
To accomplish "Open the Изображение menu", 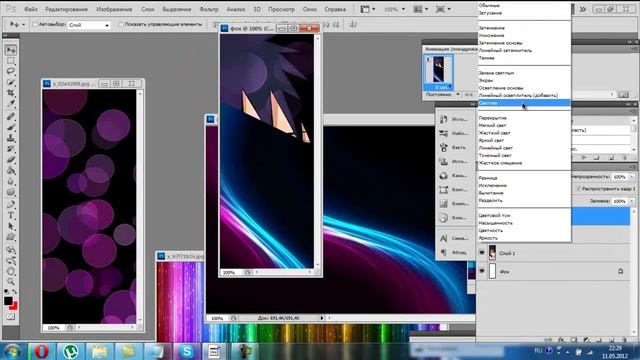I will (114, 9).
